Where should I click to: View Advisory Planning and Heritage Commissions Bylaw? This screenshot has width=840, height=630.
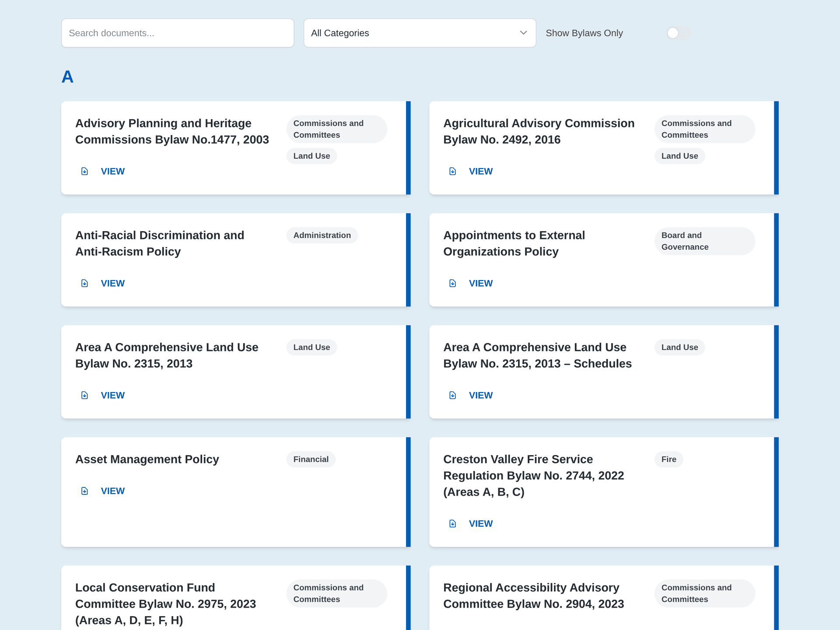(x=112, y=171)
